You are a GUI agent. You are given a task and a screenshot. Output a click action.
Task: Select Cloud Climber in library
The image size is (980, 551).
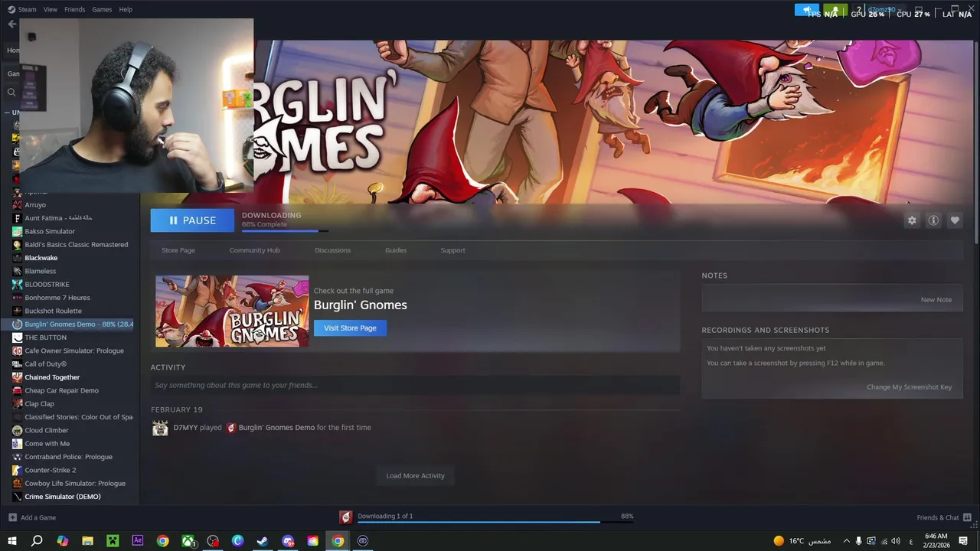pyautogui.click(x=46, y=430)
